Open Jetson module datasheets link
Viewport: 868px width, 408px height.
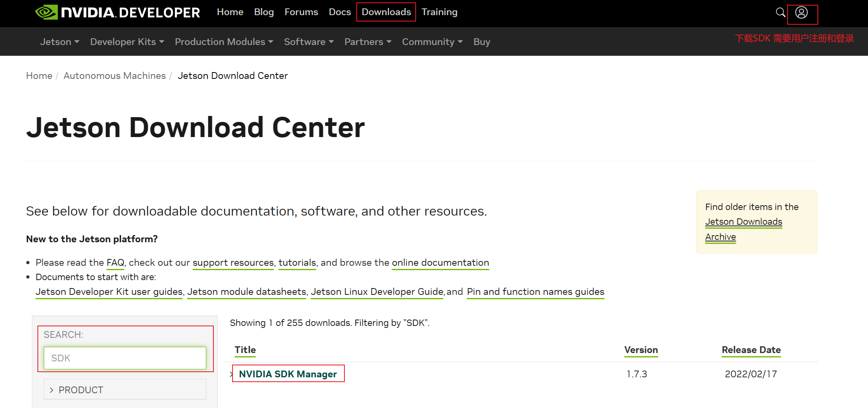click(x=247, y=292)
